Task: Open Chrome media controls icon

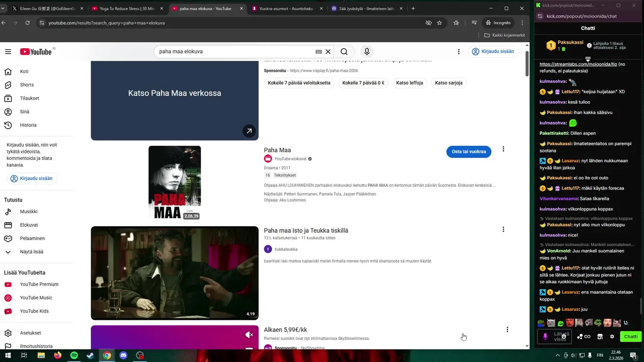Action: click(x=474, y=23)
